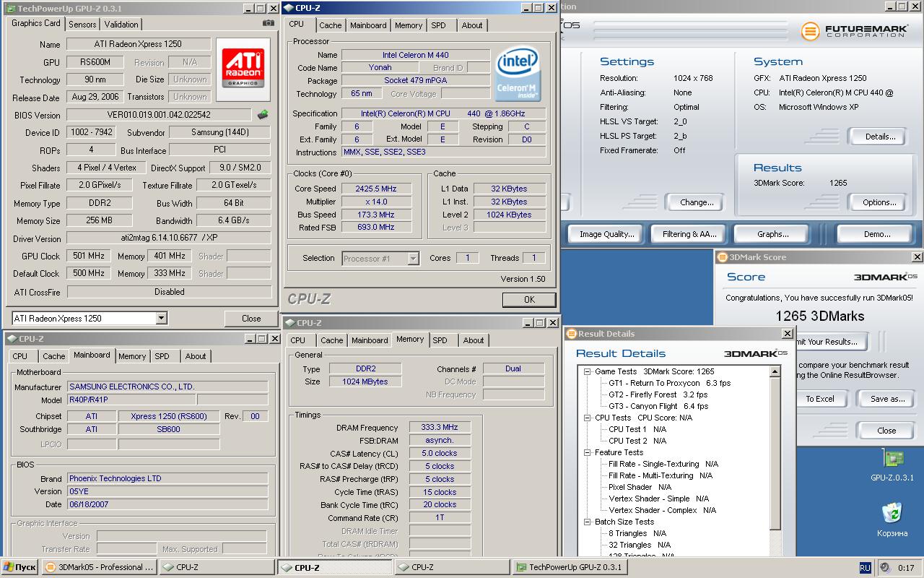The image size is (924, 578).
Task: Switch to the Sensors tab in GPU-Z
Action: tap(82, 24)
